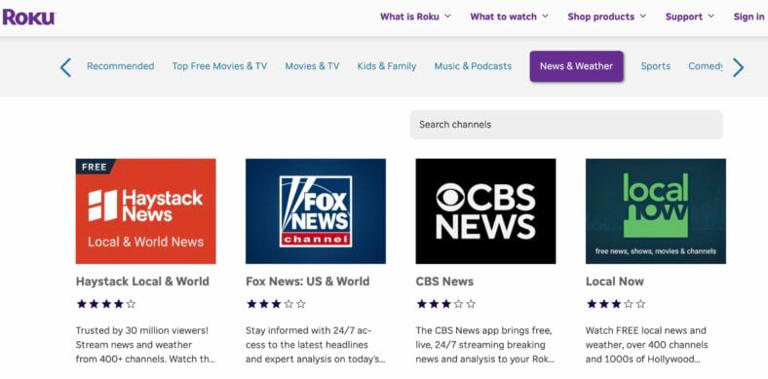Screen dimensions: 768x379
Task: Click the FREE badge on Haystack News
Action: 95,167
